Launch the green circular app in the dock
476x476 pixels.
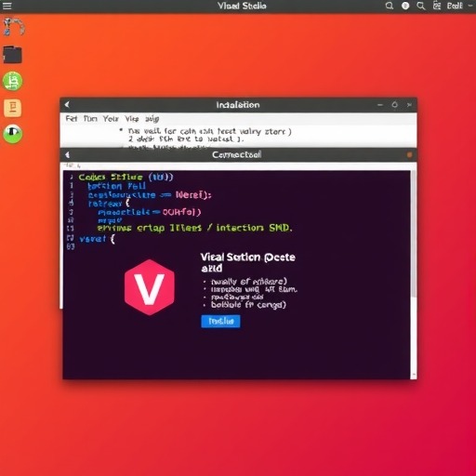pos(12,81)
